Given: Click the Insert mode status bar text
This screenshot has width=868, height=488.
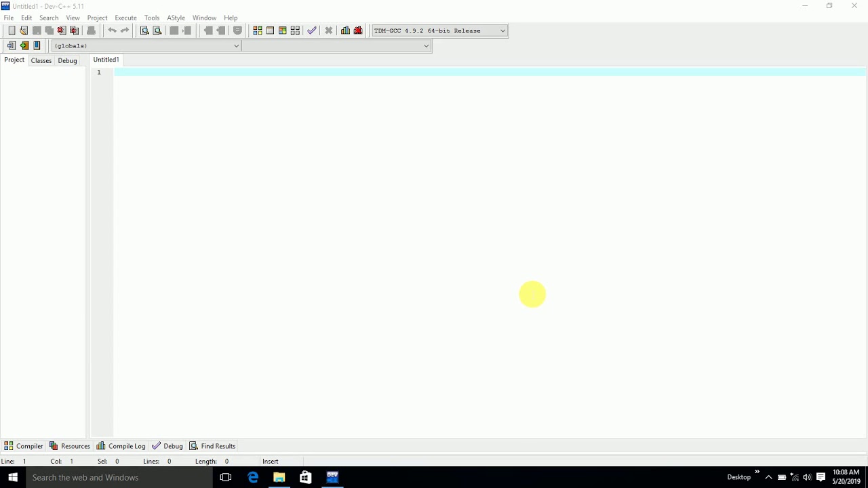Looking at the screenshot, I should pos(271,461).
